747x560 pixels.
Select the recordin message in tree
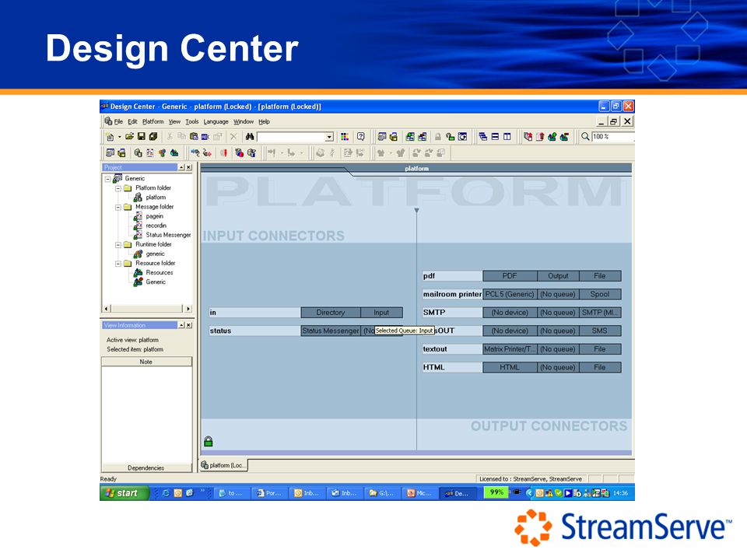156,226
